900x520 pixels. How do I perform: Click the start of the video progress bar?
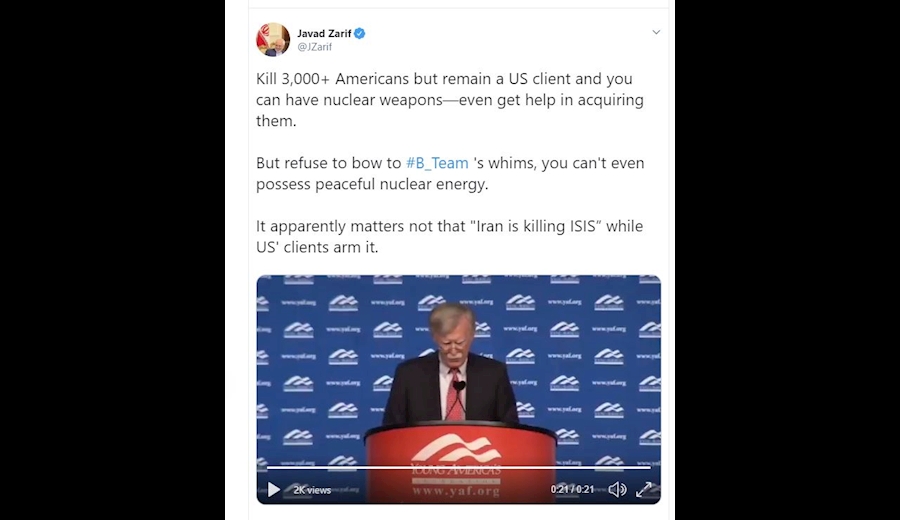(x=268, y=468)
